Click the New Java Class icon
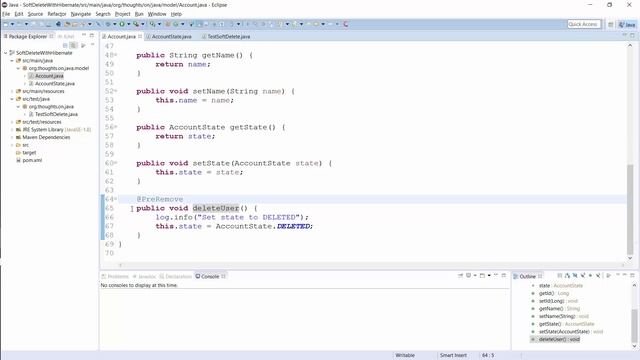Screen dimensions: 640x360 [176, 24]
